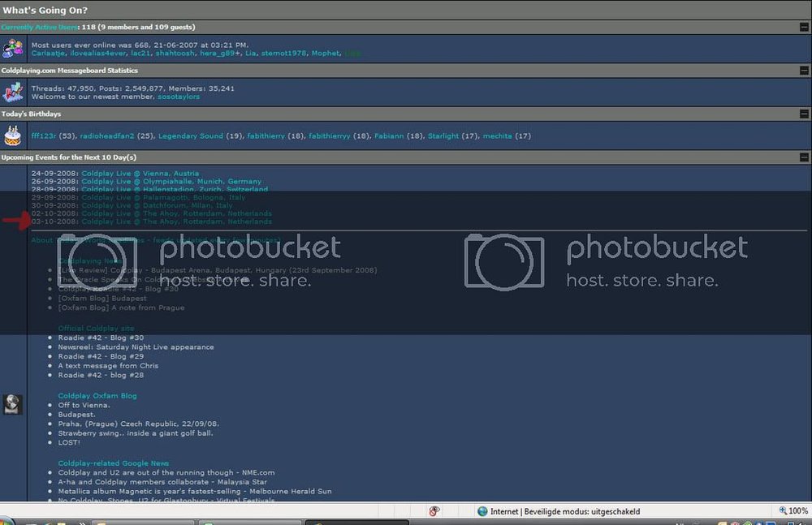
Task: View the Mophet user profile
Action: (326, 54)
